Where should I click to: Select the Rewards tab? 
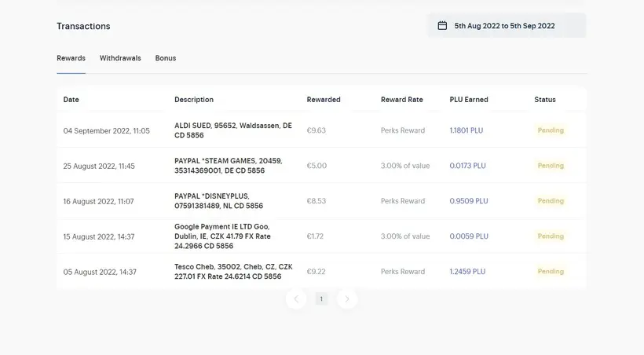71,58
